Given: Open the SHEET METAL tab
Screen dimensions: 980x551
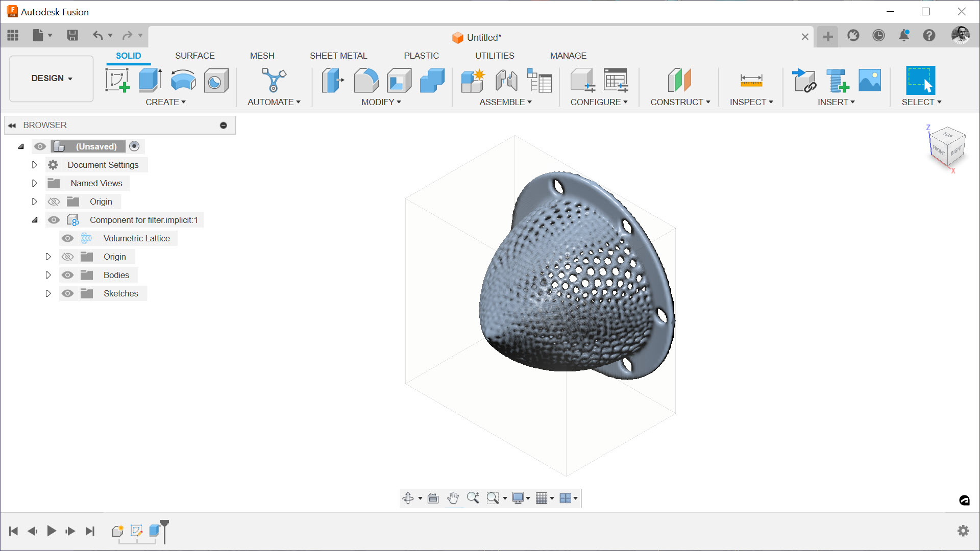Looking at the screenshot, I should 338,56.
